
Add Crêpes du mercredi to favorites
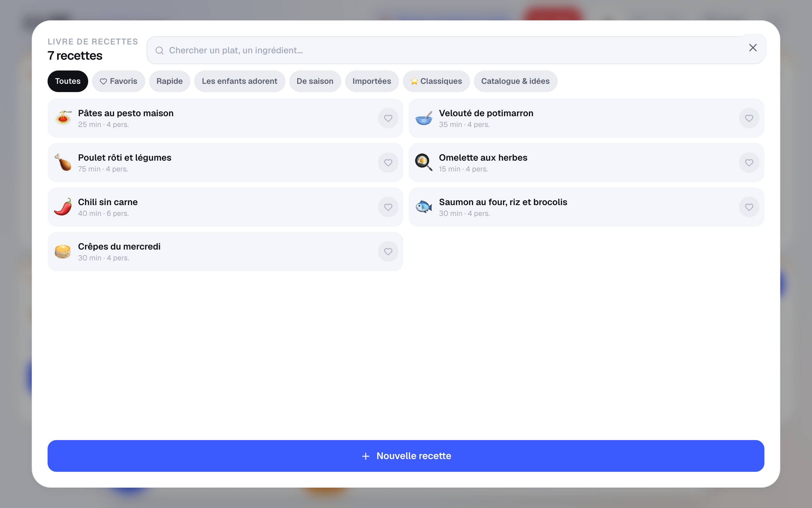click(388, 251)
